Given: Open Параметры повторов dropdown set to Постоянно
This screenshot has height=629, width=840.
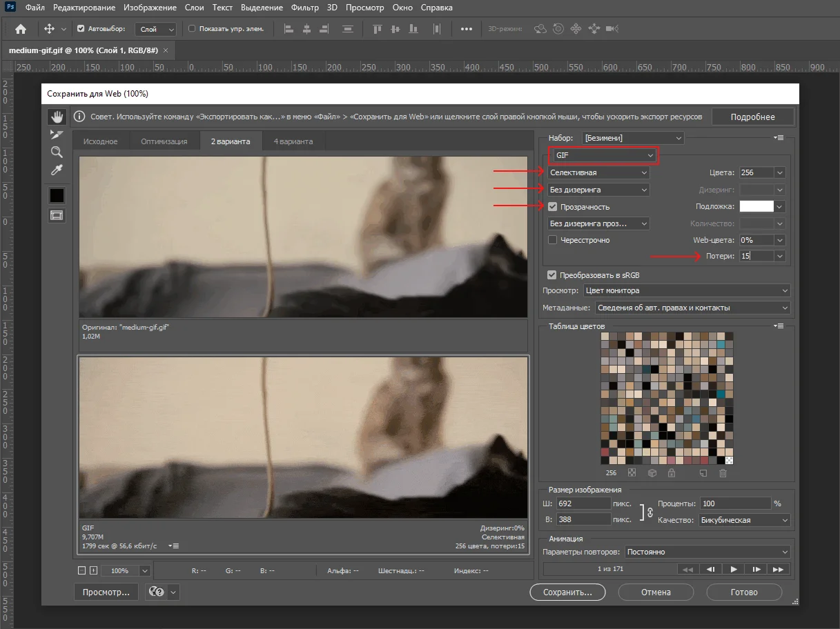Looking at the screenshot, I should (707, 552).
